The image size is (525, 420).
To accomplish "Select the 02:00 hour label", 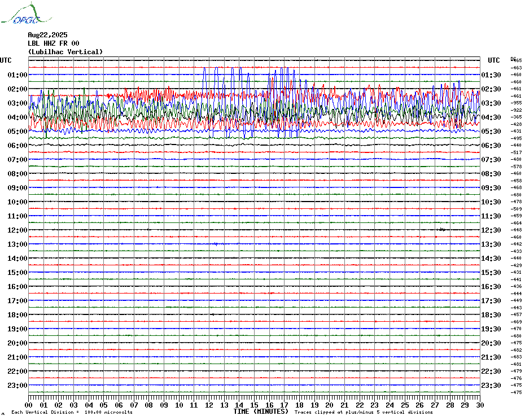I will click(x=17, y=89).
